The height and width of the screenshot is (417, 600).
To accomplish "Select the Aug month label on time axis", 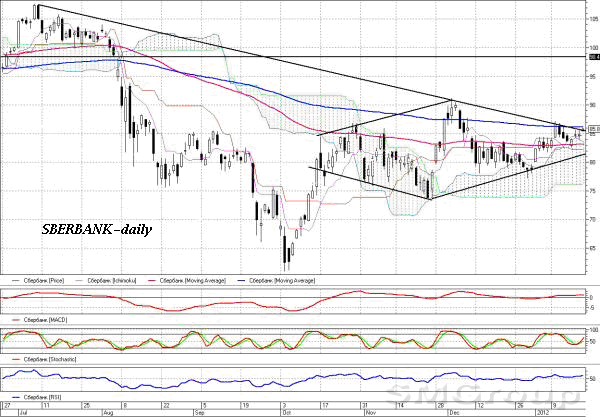I will click(x=110, y=411).
